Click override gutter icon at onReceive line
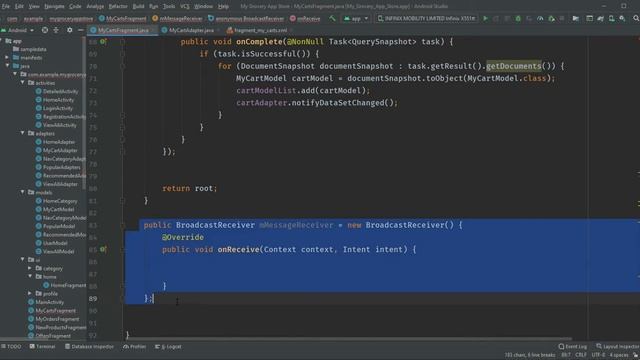The image size is (640, 360). (x=103, y=249)
